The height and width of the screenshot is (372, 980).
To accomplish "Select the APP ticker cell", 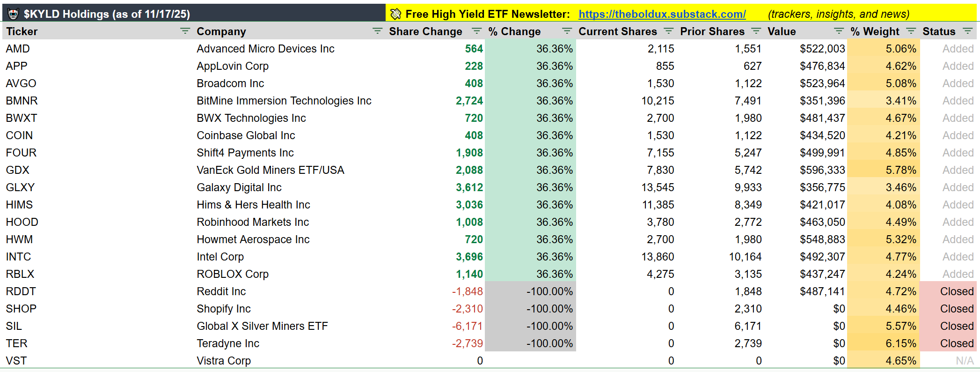I will click(x=98, y=66).
